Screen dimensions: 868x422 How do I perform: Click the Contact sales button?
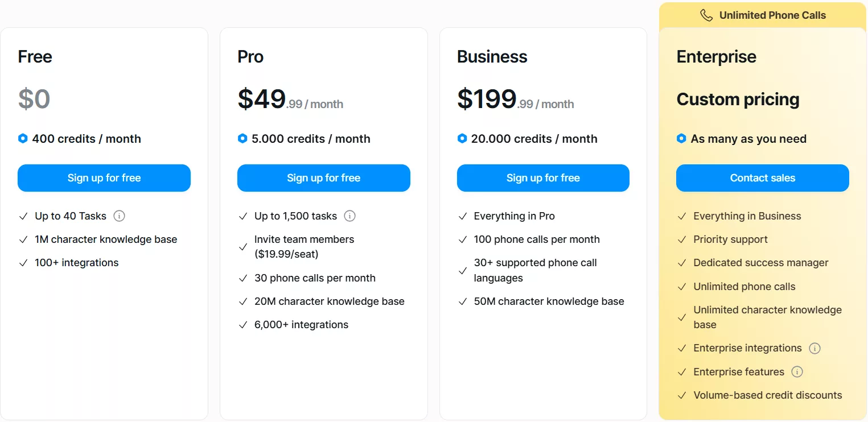[762, 178]
